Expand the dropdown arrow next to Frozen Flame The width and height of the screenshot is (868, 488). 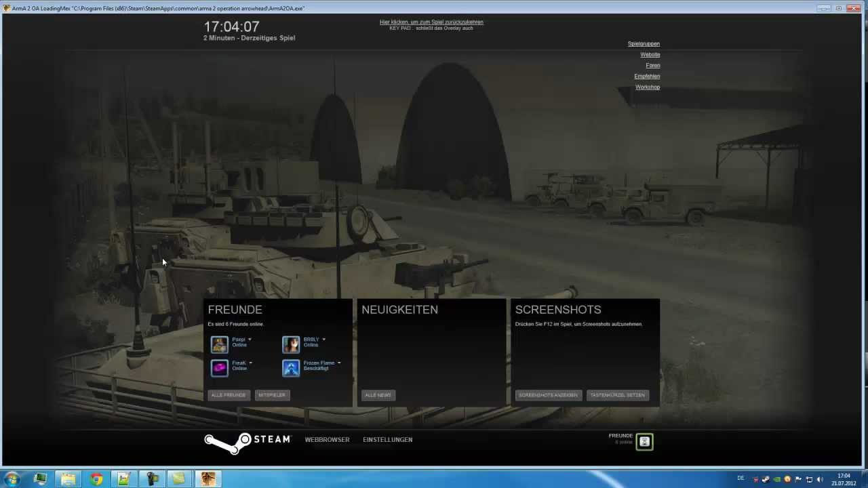[339, 363]
